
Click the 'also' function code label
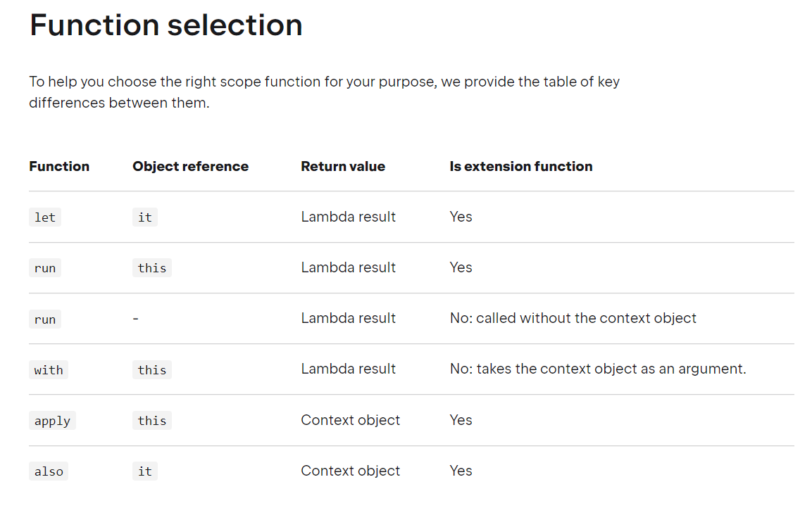point(49,471)
